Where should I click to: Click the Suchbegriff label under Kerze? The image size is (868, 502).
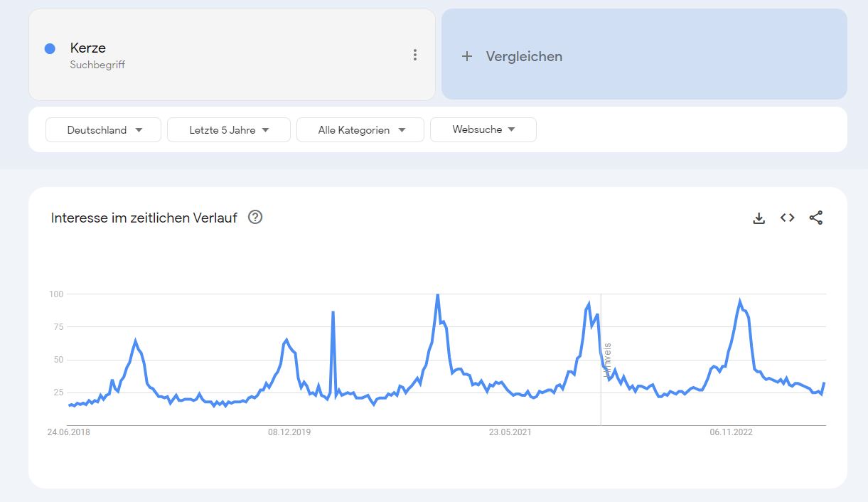97,65
